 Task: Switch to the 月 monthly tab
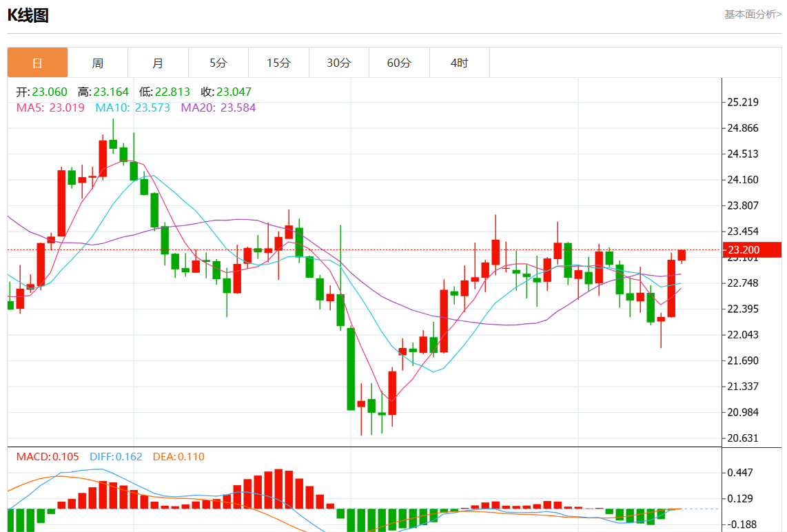pyautogui.click(x=158, y=63)
